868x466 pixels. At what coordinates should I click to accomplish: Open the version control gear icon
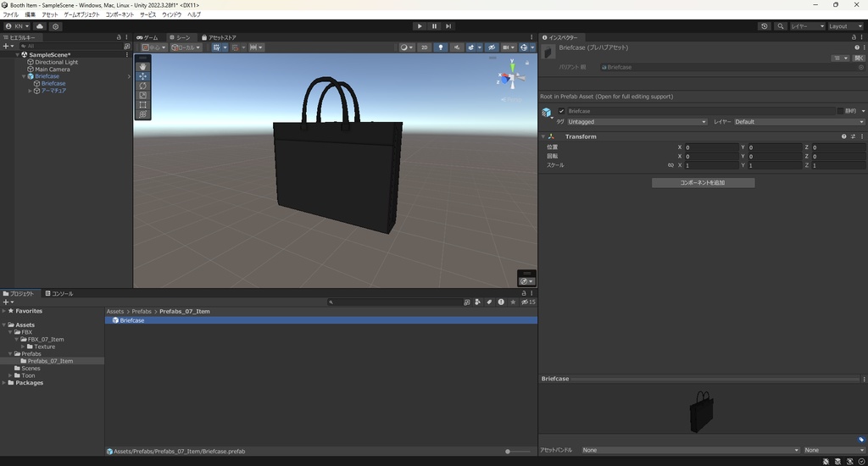coord(55,26)
